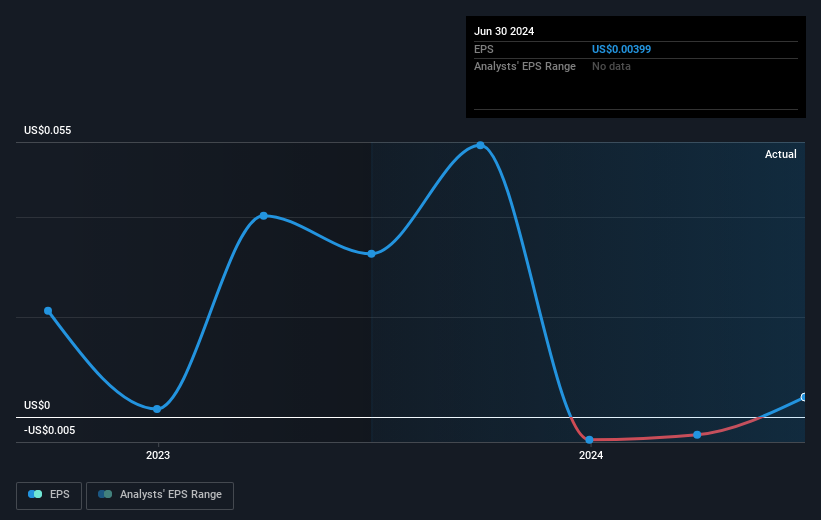
Task: Select the first EPS data point on the left
Action: (x=48, y=311)
